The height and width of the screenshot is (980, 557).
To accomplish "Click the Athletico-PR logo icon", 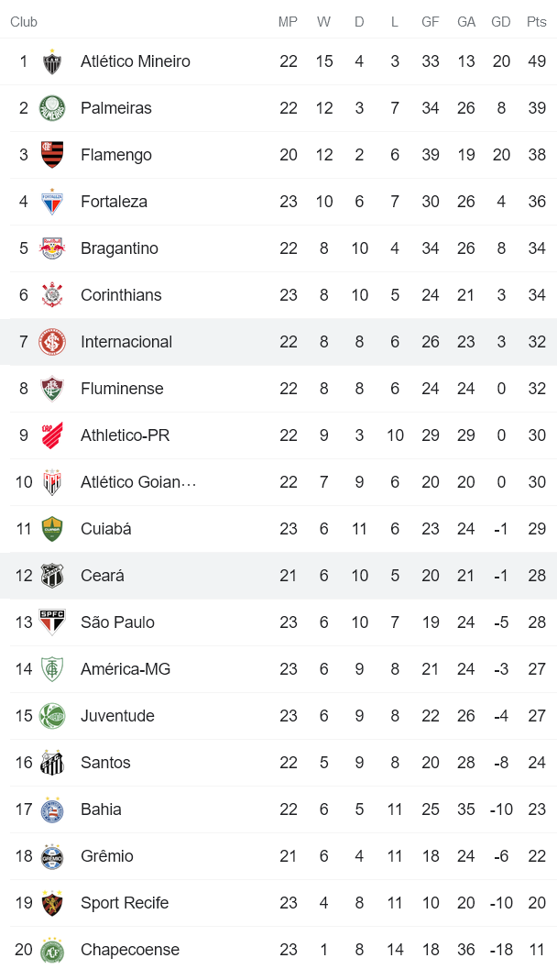I will pos(52,436).
